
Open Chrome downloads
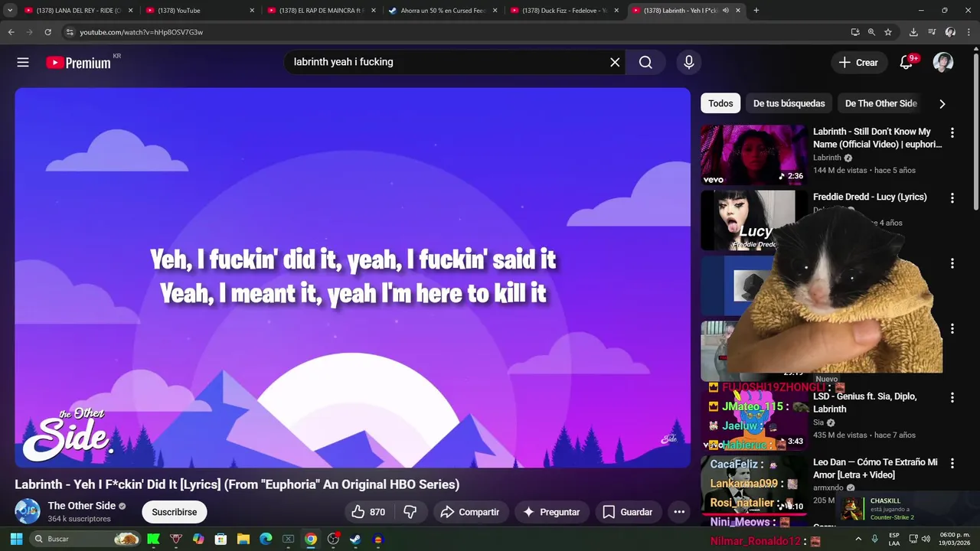click(x=913, y=32)
